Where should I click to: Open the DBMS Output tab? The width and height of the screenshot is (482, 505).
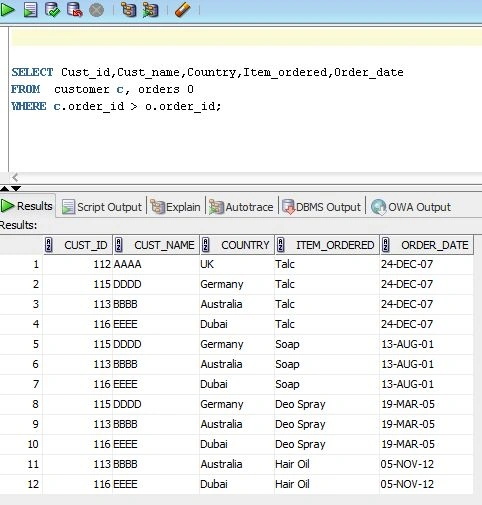coord(321,207)
